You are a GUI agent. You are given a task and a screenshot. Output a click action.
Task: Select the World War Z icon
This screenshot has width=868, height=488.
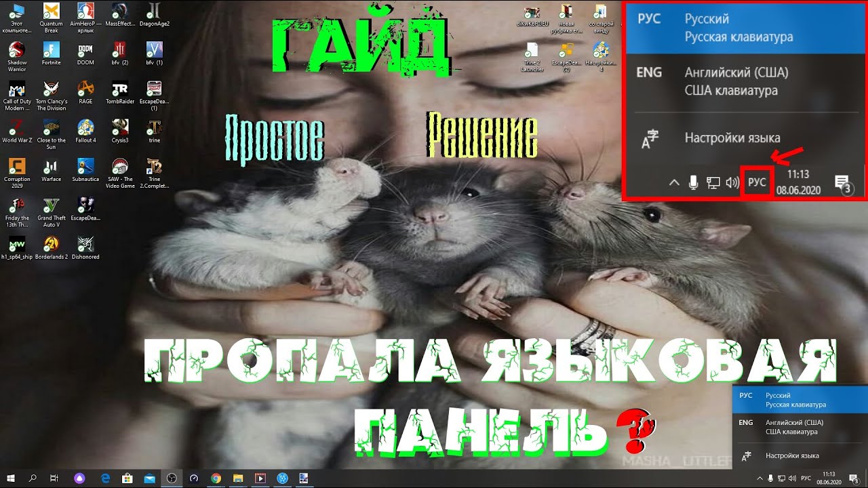17,131
